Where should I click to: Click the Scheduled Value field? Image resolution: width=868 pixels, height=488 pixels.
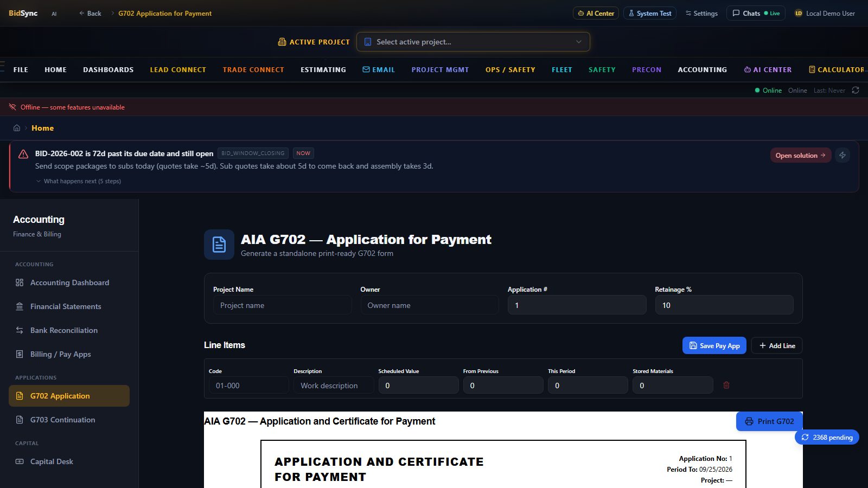pyautogui.click(x=418, y=386)
